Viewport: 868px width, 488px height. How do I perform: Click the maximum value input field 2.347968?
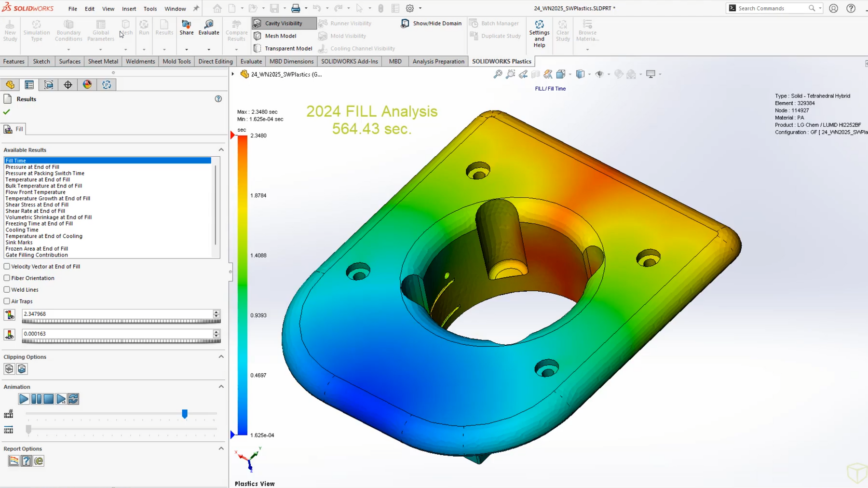coord(117,314)
